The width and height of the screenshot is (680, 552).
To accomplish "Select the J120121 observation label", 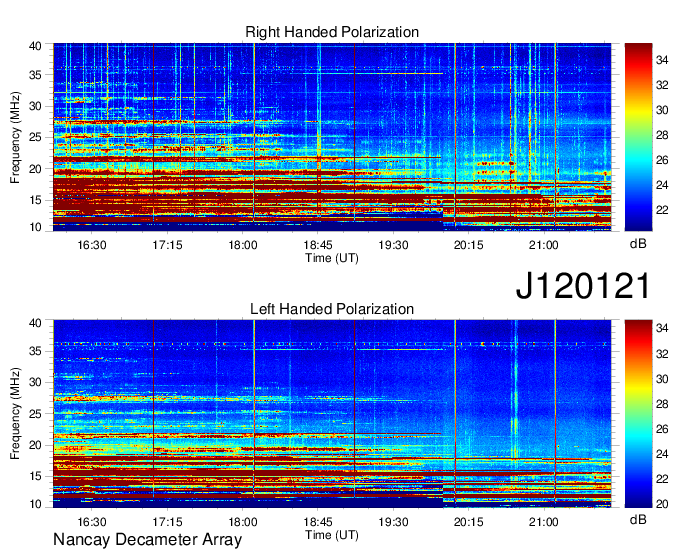I will [x=583, y=285].
